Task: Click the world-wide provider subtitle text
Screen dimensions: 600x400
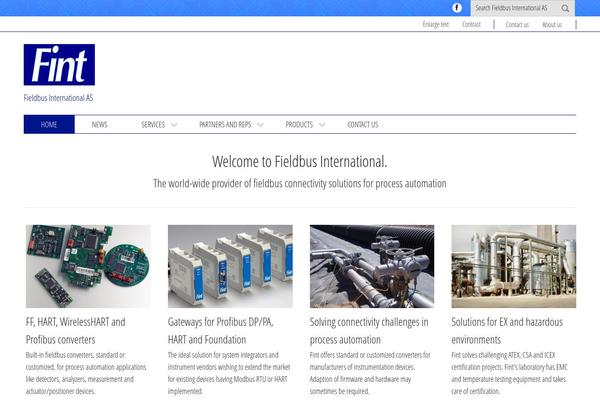Action: click(x=300, y=184)
